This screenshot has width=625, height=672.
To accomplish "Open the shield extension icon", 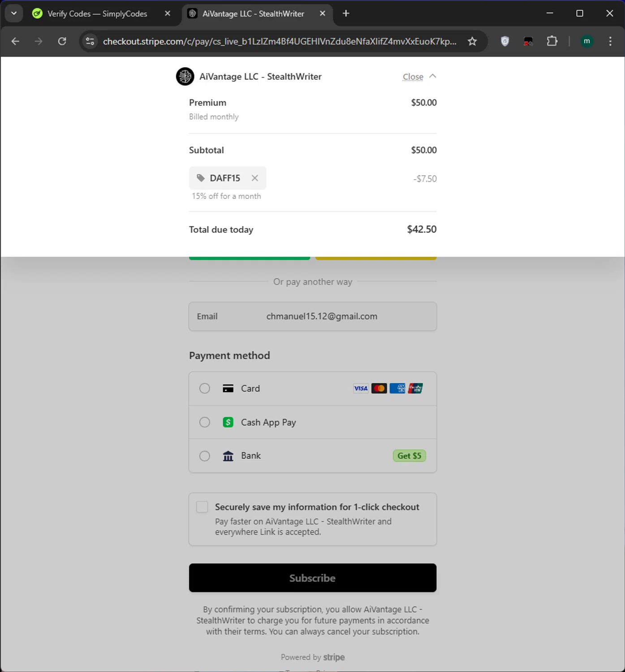I will coord(505,41).
